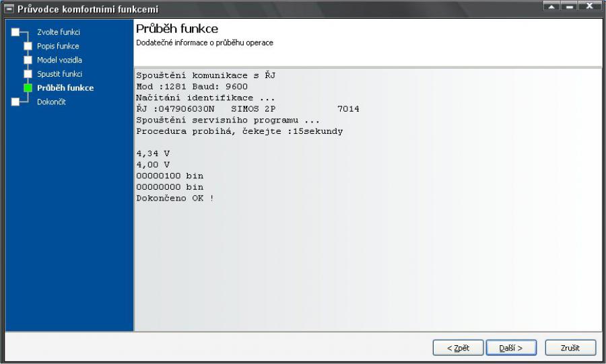
Task: Click the white square beside Dokončit
Action: (15, 102)
